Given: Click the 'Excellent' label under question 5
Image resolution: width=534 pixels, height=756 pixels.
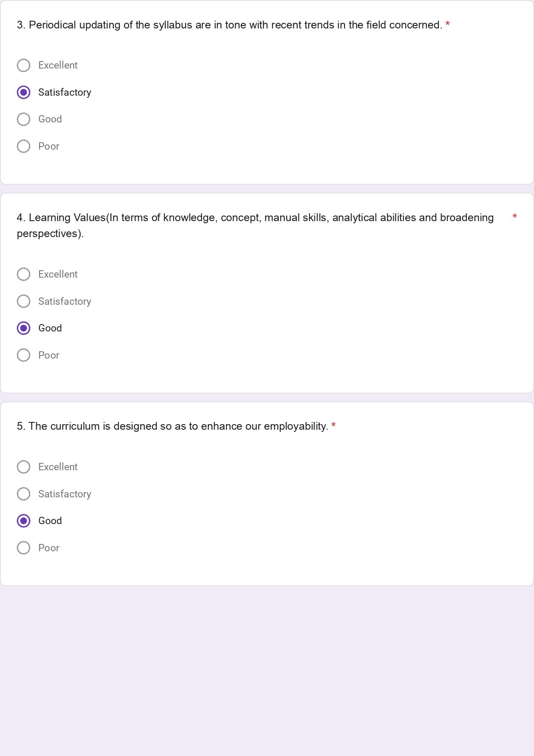Looking at the screenshot, I should (x=58, y=467).
